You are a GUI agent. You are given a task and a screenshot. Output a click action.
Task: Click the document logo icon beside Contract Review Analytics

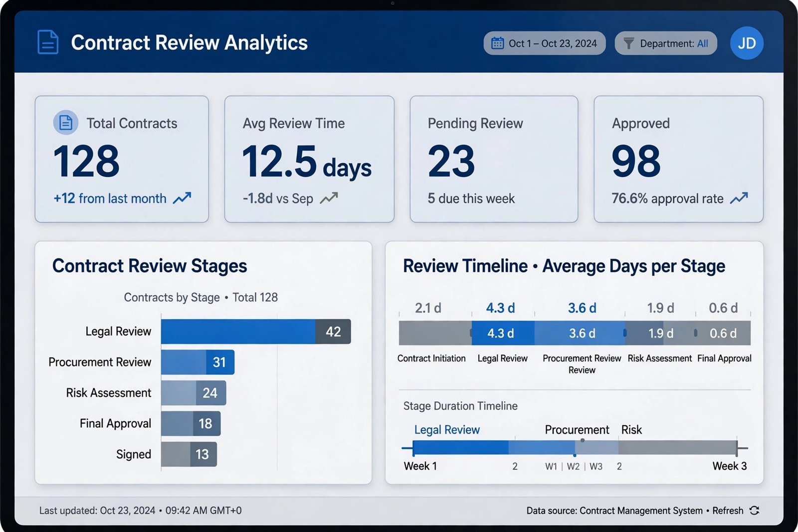[48, 42]
